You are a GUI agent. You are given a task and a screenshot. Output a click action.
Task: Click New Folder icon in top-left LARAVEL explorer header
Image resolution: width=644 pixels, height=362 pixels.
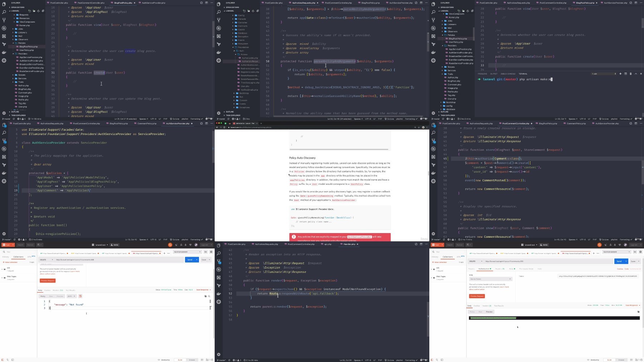tap(34, 11)
